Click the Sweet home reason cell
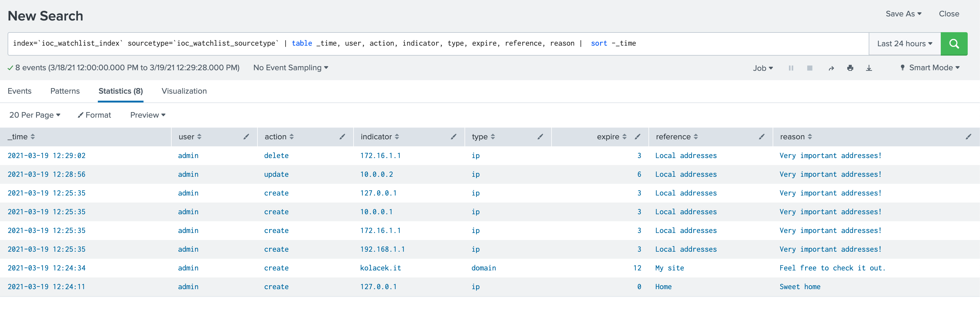 [x=800, y=287]
